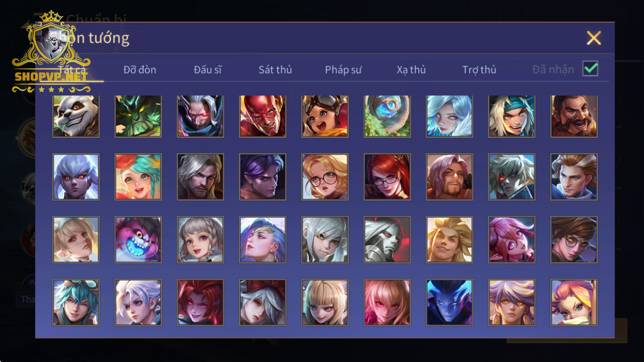Switch to the Đỡ đòn tab

pos(140,70)
